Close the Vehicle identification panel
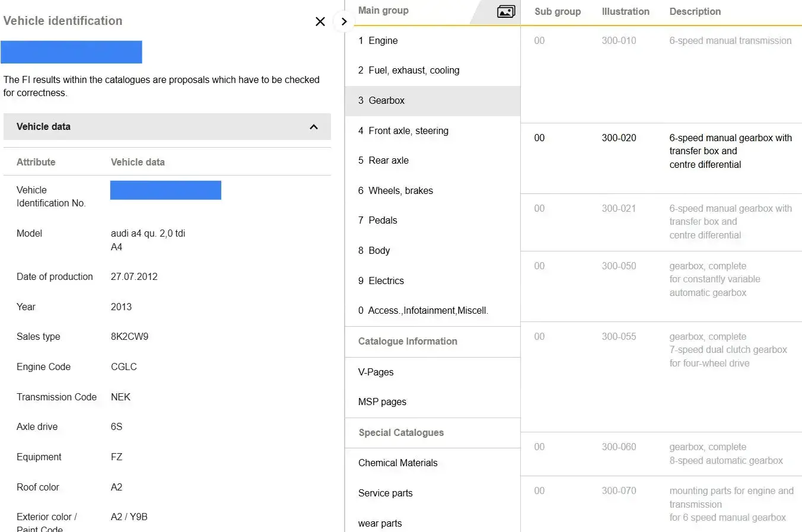The width and height of the screenshot is (802, 532). (x=320, y=22)
